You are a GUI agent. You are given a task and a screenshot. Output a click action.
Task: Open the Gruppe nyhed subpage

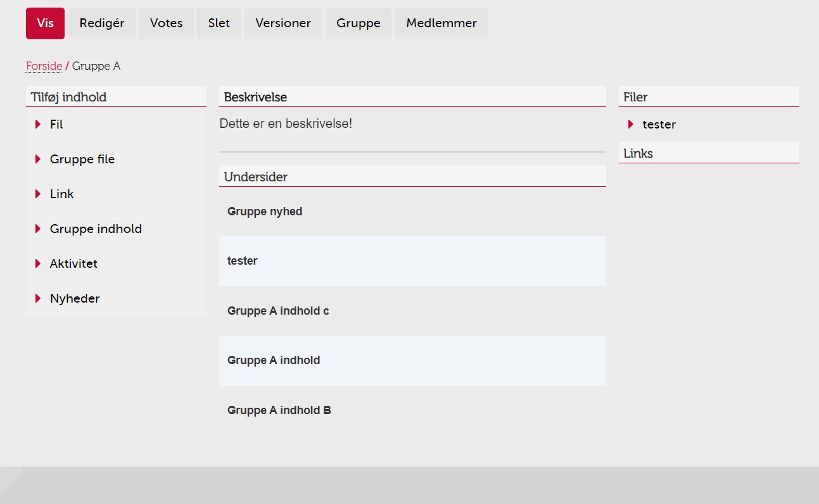point(265,211)
